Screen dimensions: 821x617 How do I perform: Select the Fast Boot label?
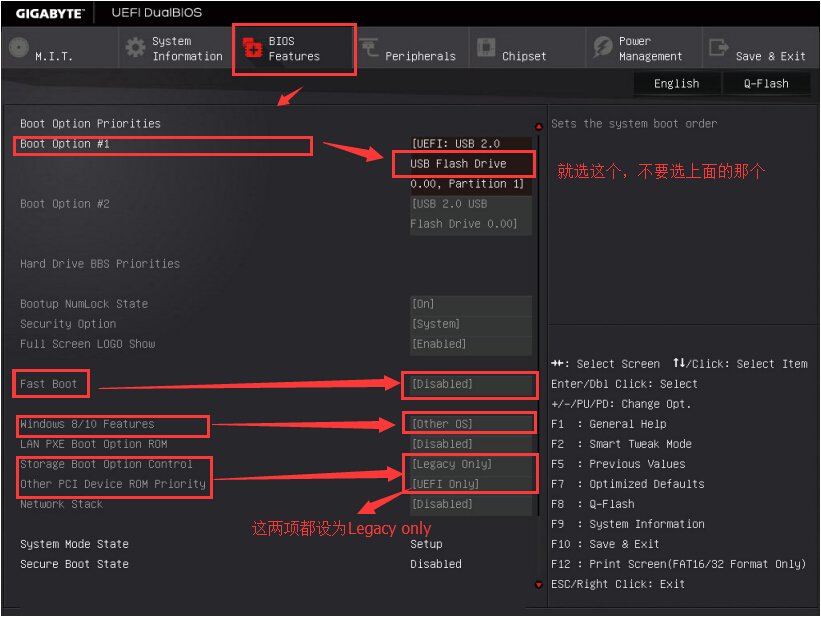click(x=49, y=384)
